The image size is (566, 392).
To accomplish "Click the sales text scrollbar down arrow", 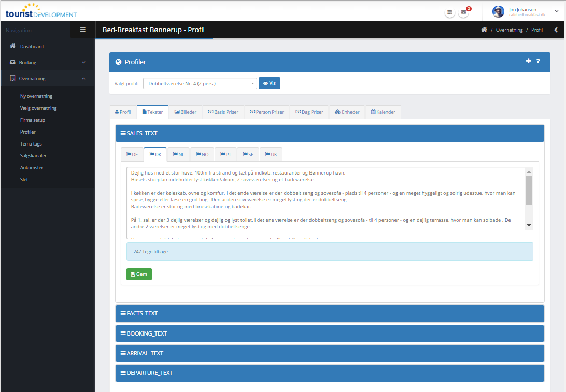I will [529, 225].
